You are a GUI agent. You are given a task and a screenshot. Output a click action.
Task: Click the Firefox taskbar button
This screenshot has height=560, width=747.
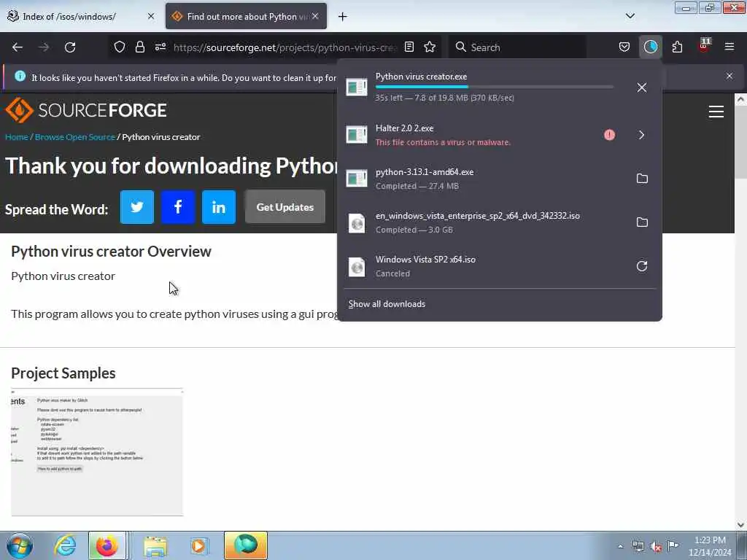[x=107, y=545]
